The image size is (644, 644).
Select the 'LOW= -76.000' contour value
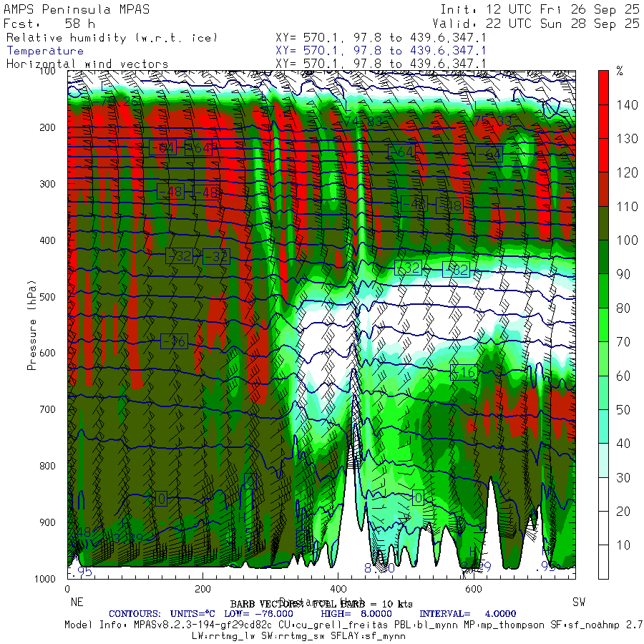(259, 614)
